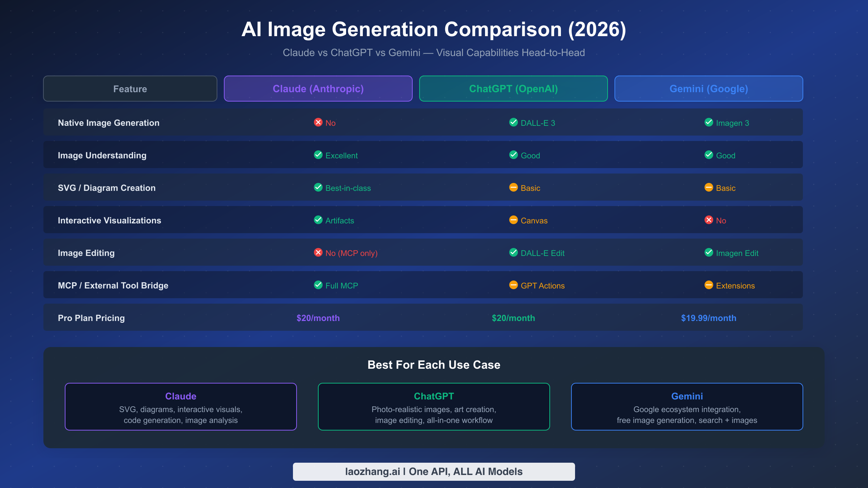The image size is (868, 488).
Task: Click the Claude use case card
Action: coord(180,406)
